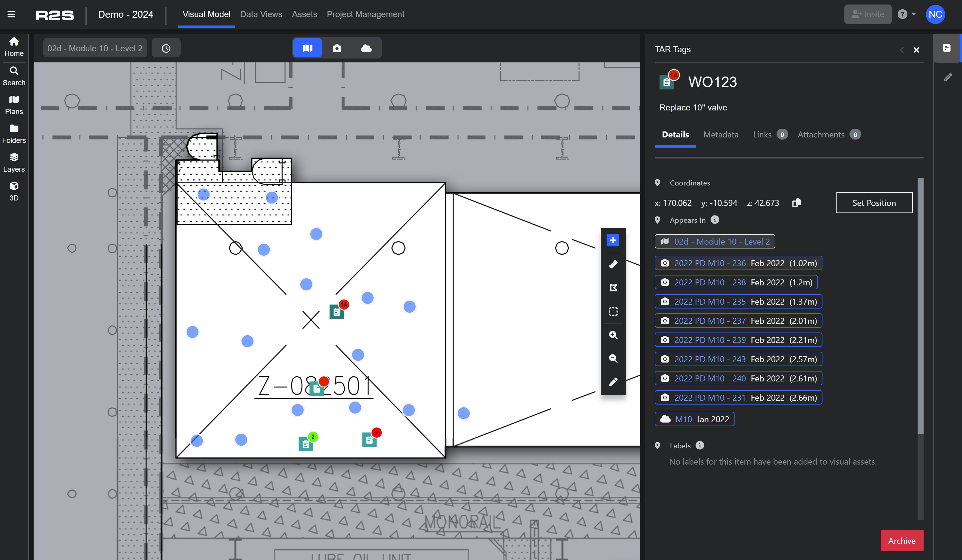This screenshot has height=560, width=962.
Task: Expand the hamburger main menu
Action: (x=11, y=14)
